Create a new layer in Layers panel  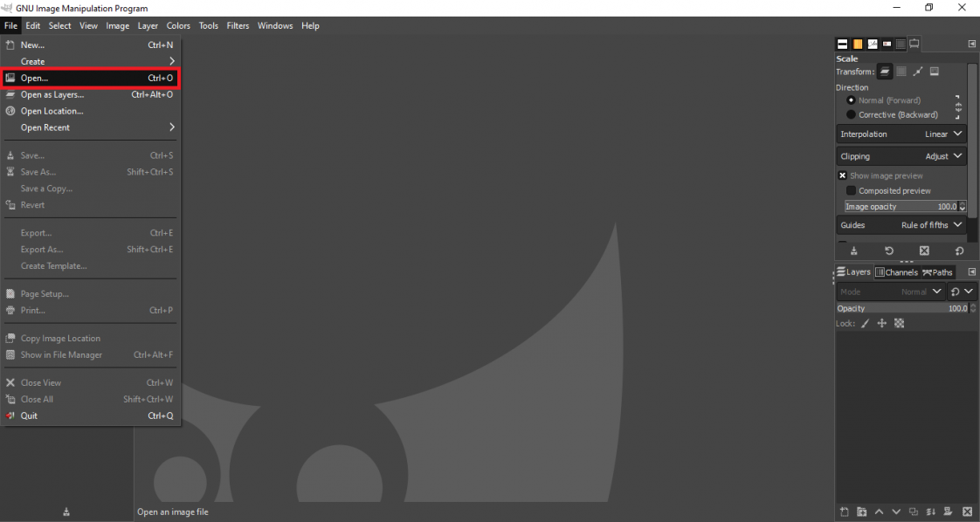[x=844, y=512]
